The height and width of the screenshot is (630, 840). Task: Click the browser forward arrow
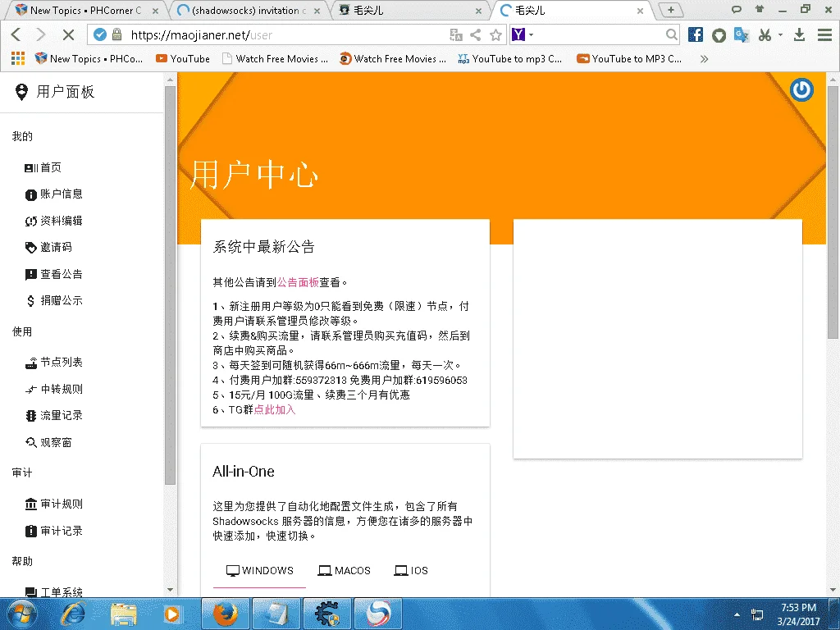41,34
